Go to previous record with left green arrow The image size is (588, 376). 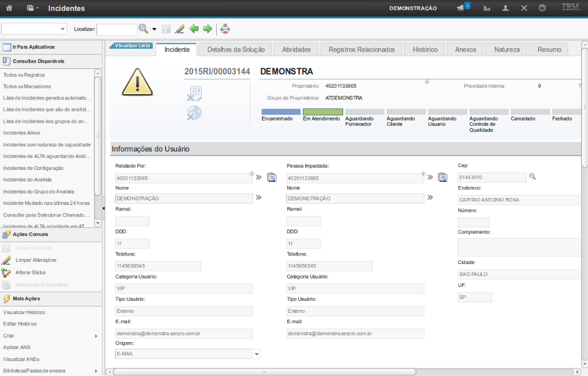point(194,29)
